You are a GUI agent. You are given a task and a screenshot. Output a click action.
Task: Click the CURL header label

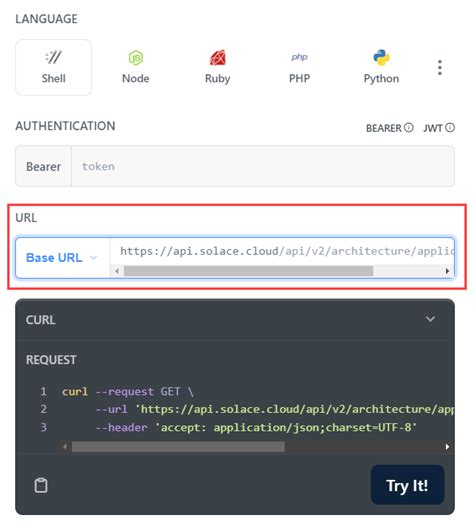[40, 320]
